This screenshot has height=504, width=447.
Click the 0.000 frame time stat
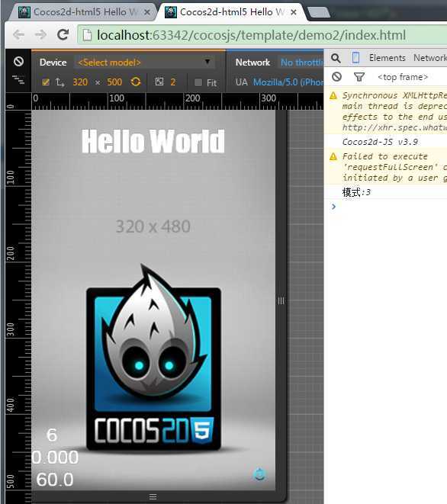pyautogui.click(x=56, y=457)
